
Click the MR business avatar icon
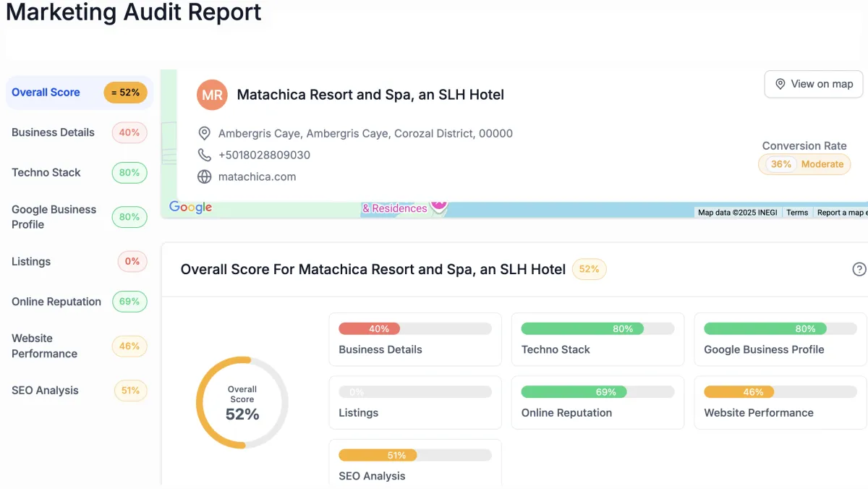[x=212, y=95]
